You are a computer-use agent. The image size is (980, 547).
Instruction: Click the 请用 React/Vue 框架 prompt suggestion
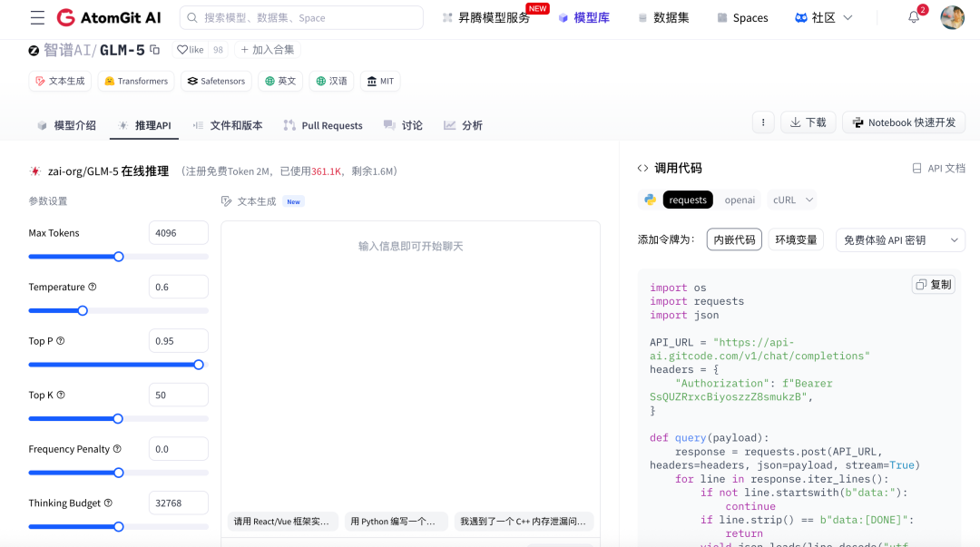282,522
